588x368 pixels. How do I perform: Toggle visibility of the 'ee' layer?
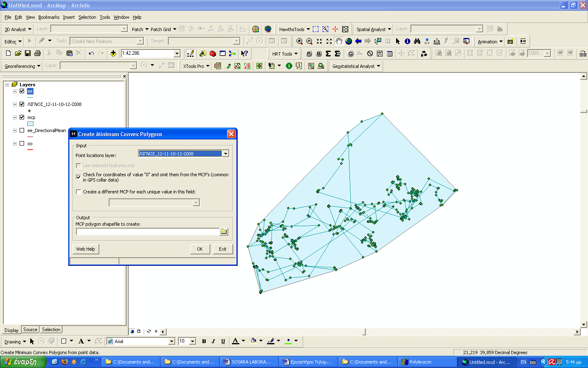(22, 91)
